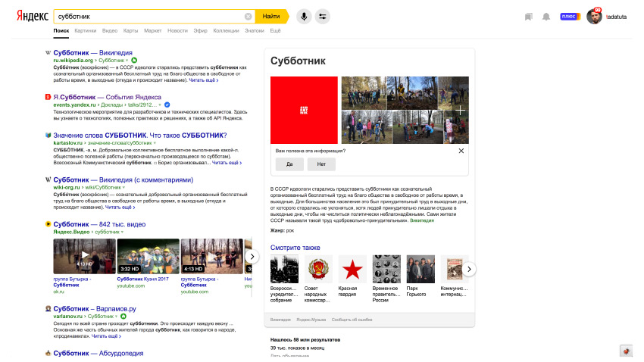This screenshot has width=644, height=362.
Task: Click the 'Яндекс.Музыка' source in card footer
Action: [311, 320]
